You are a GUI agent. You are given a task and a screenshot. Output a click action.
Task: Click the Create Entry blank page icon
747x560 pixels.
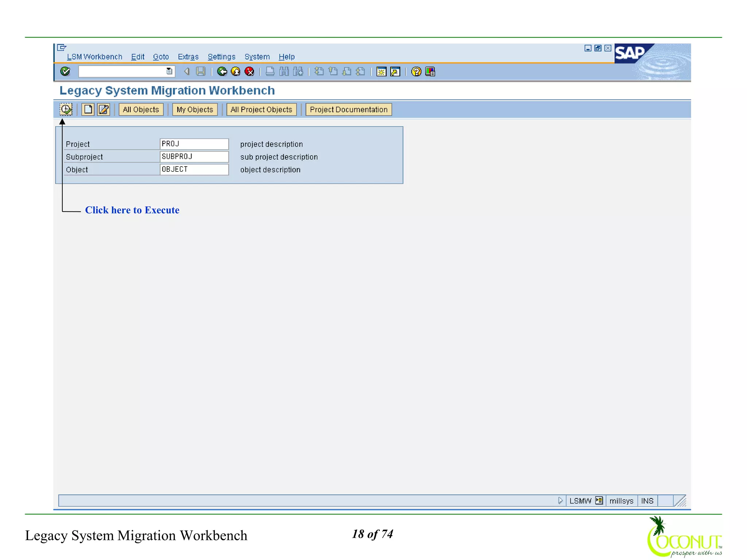point(88,109)
